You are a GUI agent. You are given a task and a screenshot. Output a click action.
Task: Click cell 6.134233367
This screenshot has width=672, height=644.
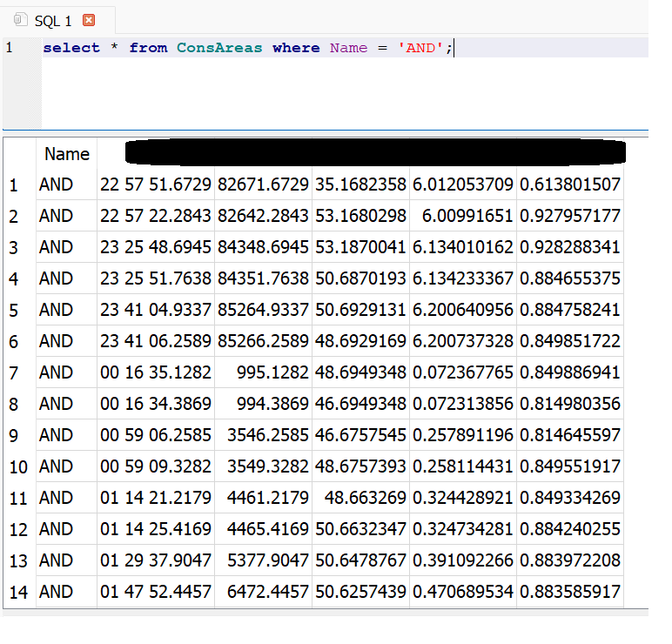coord(463,278)
